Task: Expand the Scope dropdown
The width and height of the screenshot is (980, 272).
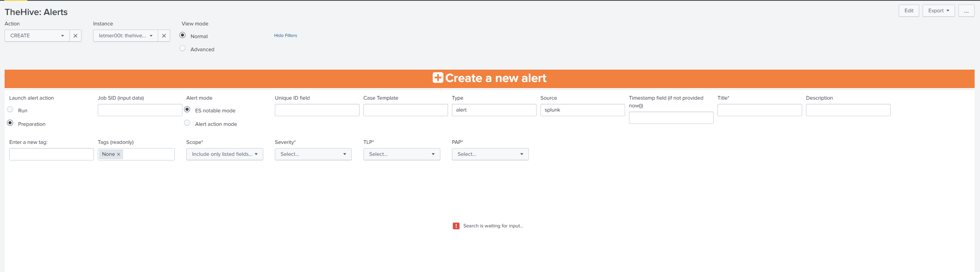Action: click(x=225, y=154)
